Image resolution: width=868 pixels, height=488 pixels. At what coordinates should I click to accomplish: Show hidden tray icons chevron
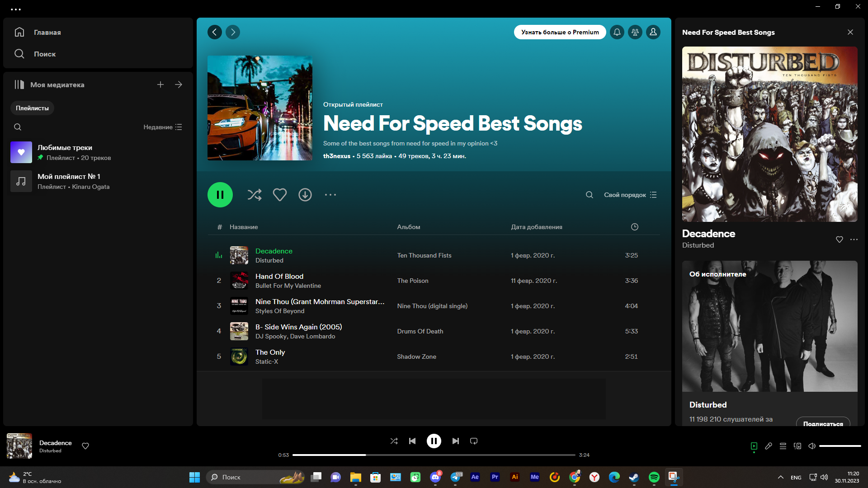pyautogui.click(x=781, y=477)
